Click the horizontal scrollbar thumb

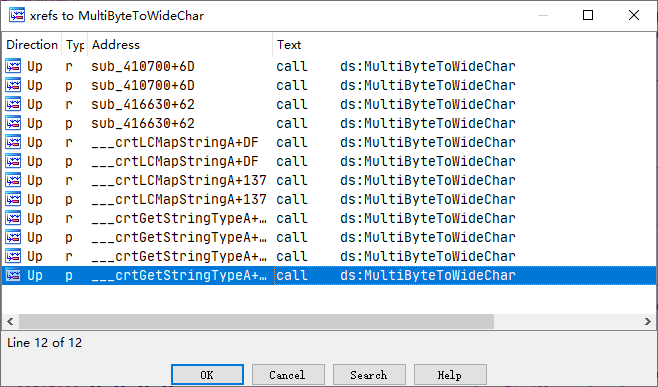[x=256, y=322]
